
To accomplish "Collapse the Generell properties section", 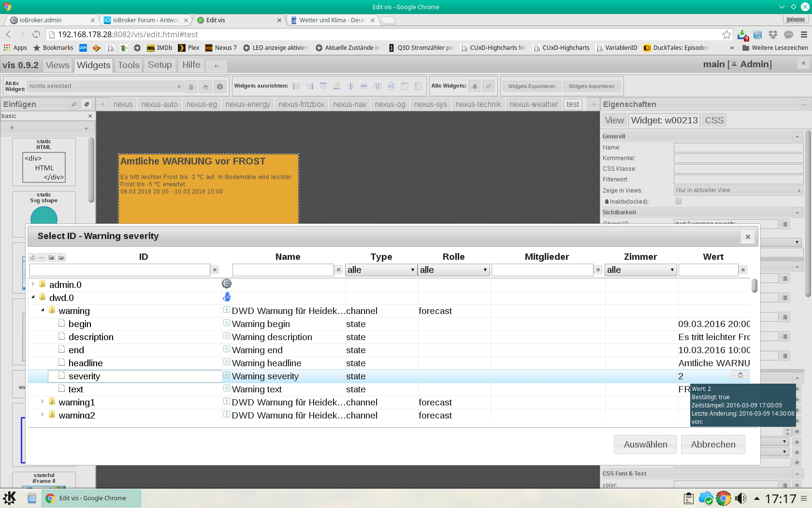I will click(797, 136).
